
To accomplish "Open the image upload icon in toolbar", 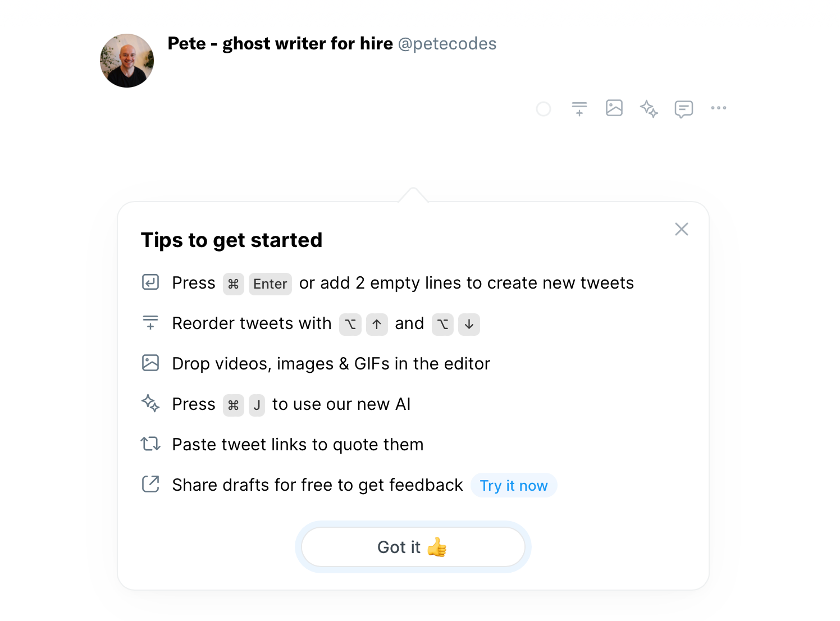I will click(x=614, y=108).
